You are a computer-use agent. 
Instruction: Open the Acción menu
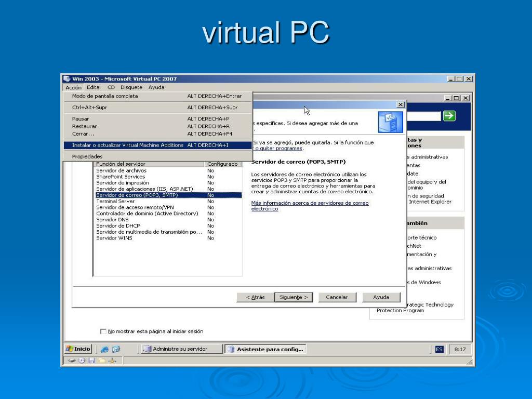[x=73, y=87]
